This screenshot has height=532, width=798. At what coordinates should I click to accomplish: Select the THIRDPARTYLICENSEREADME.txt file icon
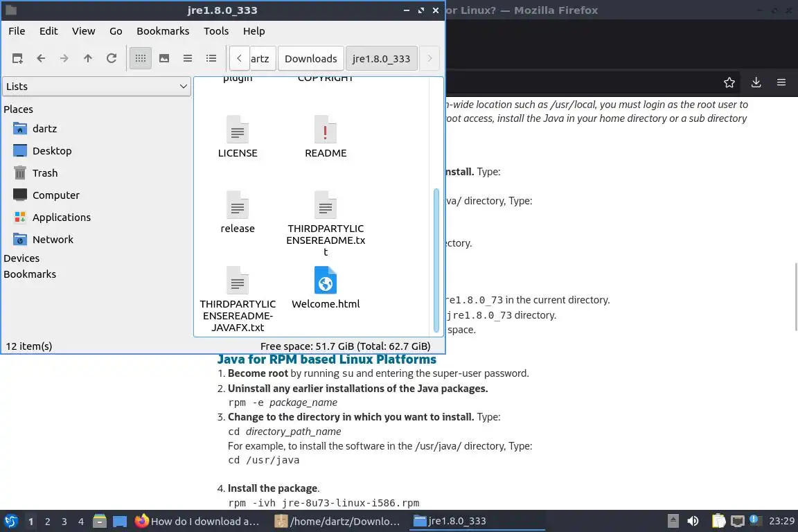(325, 204)
